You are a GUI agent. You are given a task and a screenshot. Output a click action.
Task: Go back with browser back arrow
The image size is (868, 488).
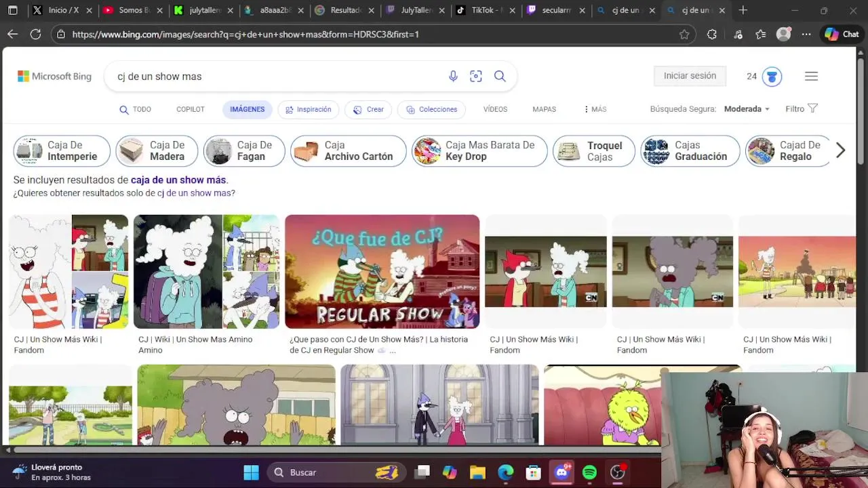point(13,34)
